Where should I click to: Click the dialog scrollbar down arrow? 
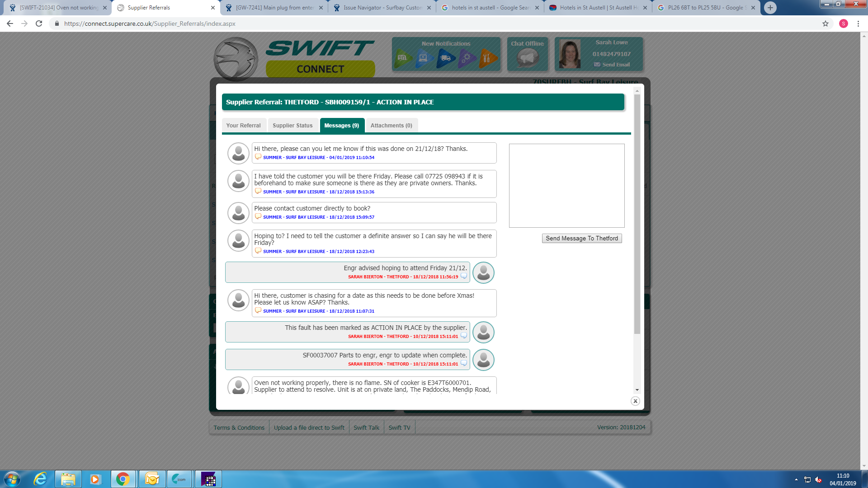click(637, 390)
